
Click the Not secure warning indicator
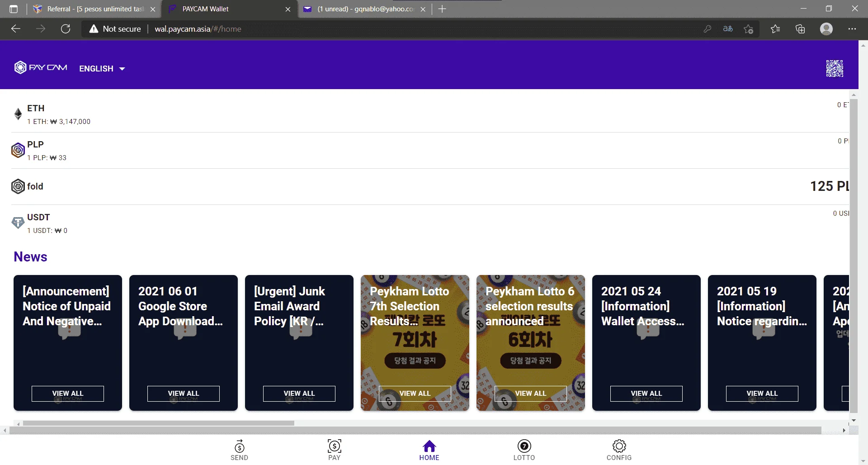[115, 29]
